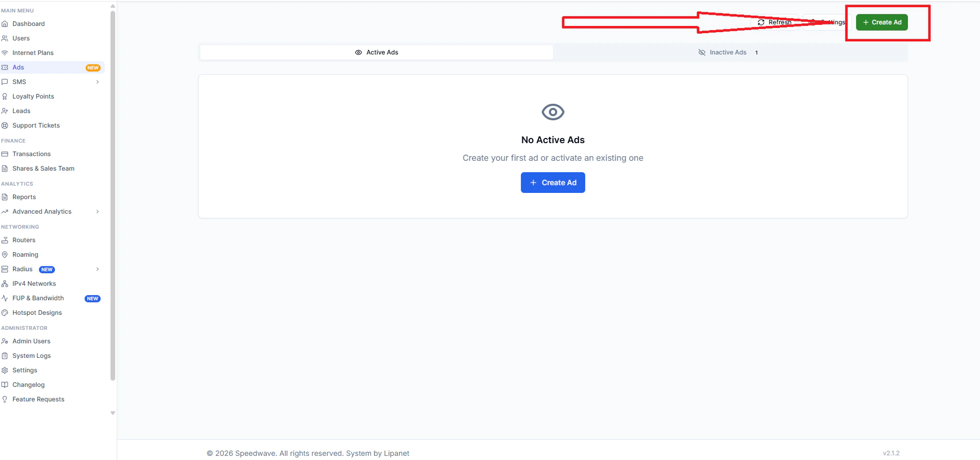
Task: Switch to the Active Ads tab
Action: (x=377, y=52)
